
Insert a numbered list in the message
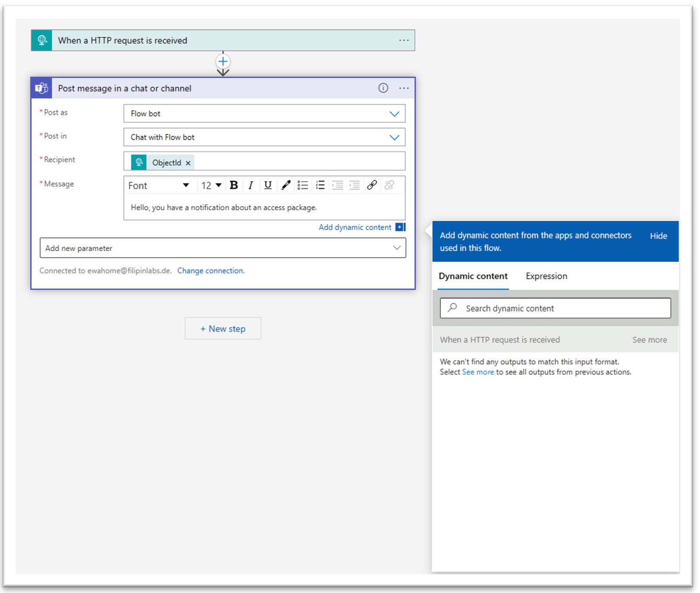pyautogui.click(x=320, y=185)
